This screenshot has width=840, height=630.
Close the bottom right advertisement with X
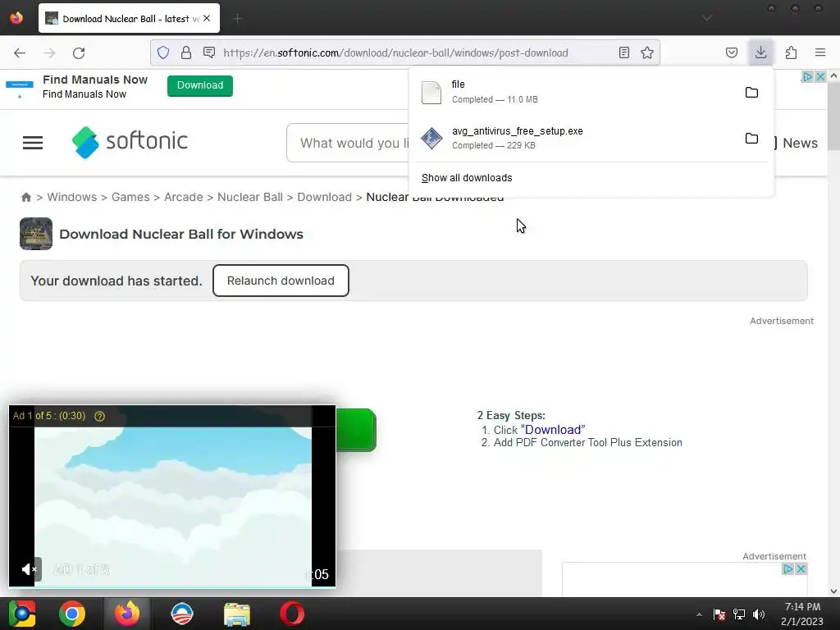(801, 569)
